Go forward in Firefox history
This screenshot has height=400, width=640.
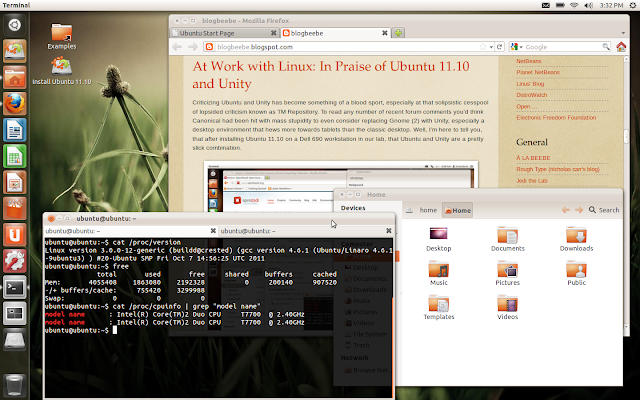pyautogui.click(x=193, y=47)
